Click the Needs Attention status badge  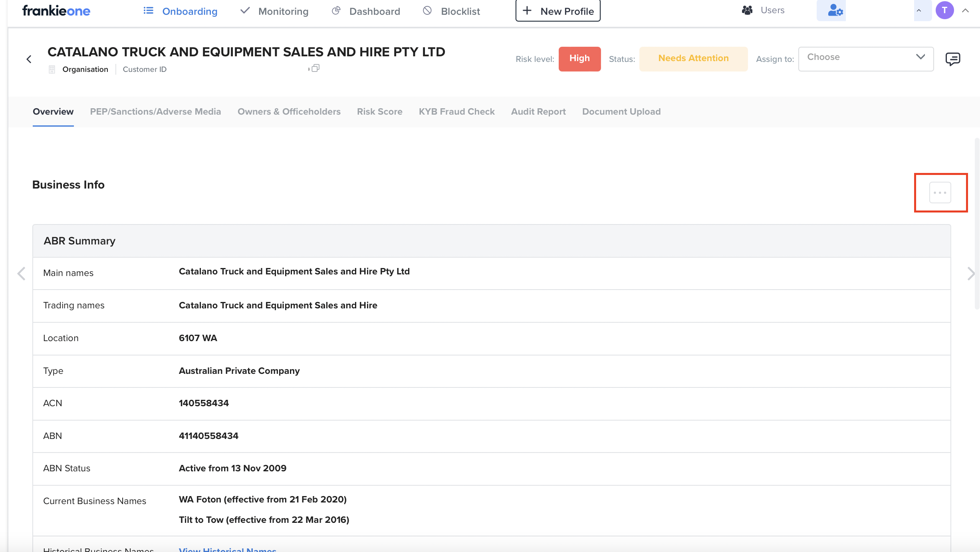pos(693,59)
